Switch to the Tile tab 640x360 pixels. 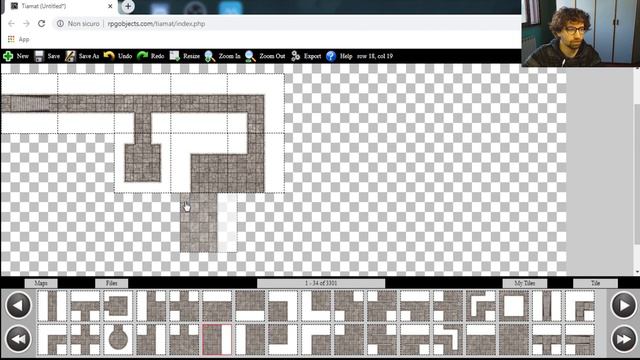[595, 283]
